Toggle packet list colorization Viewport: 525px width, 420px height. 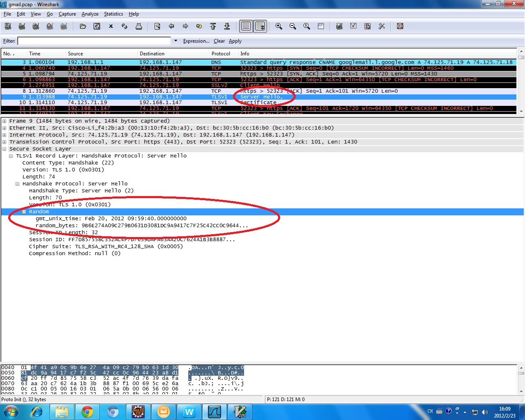tap(246, 26)
